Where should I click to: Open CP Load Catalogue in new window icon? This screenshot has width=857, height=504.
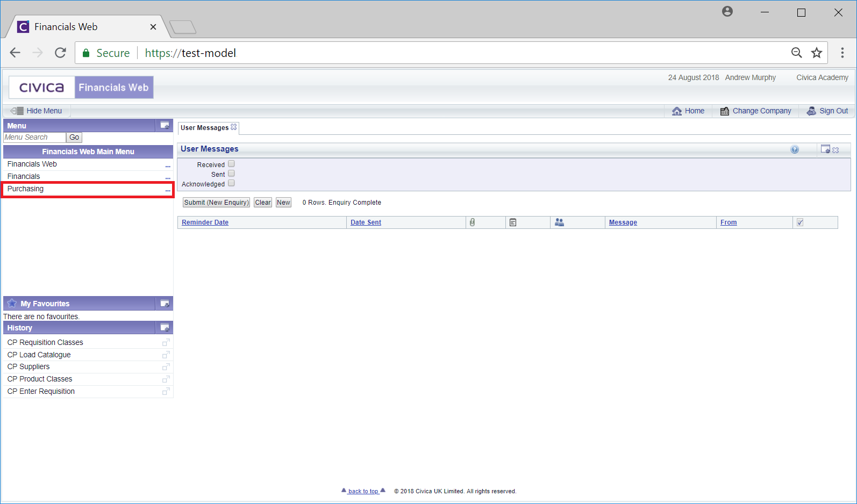coord(166,355)
